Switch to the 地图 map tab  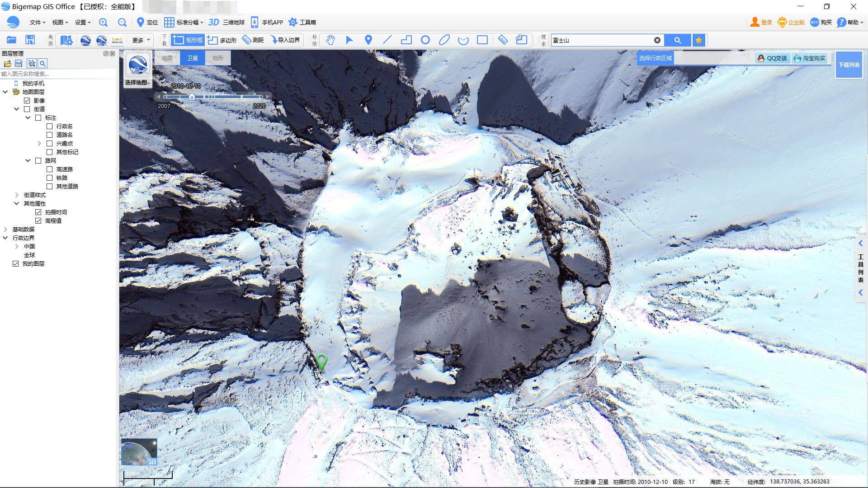pos(167,58)
